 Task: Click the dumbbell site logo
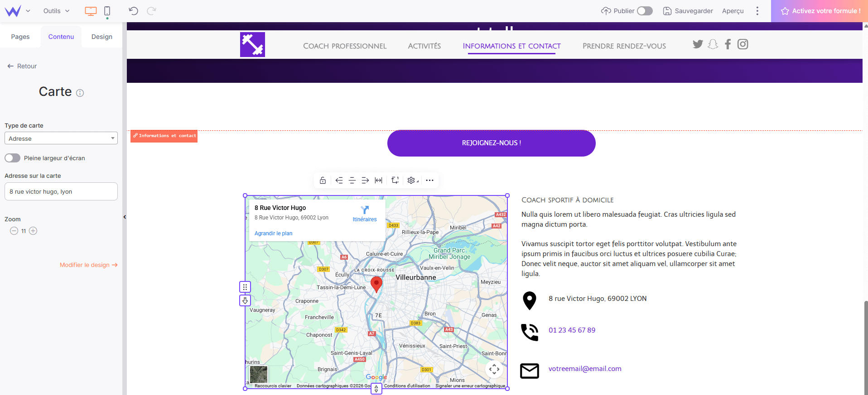(252, 44)
